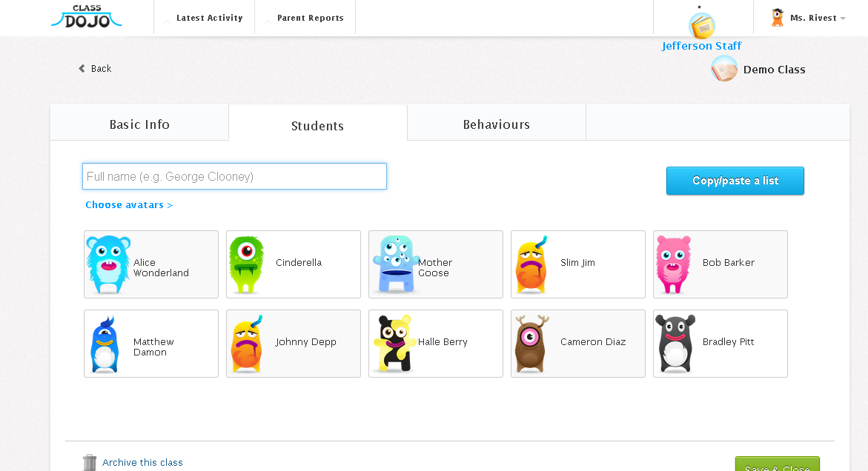The width and height of the screenshot is (868, 471).
Task: Click the Archive this class link
Action: coord(142,461)
